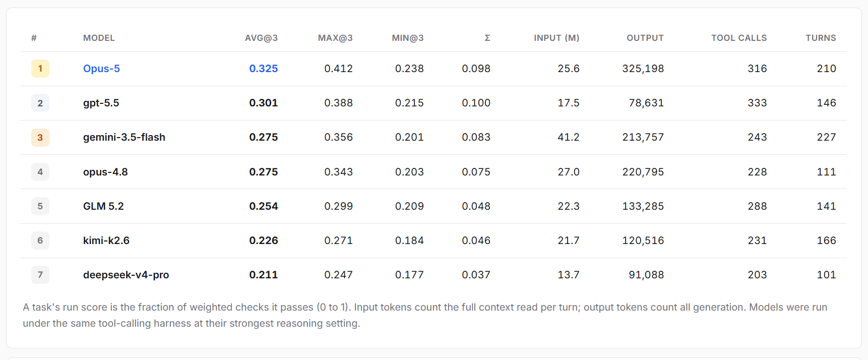
Task: Click gpt-5.5's tool calls value 333
Action: (757, 103)
